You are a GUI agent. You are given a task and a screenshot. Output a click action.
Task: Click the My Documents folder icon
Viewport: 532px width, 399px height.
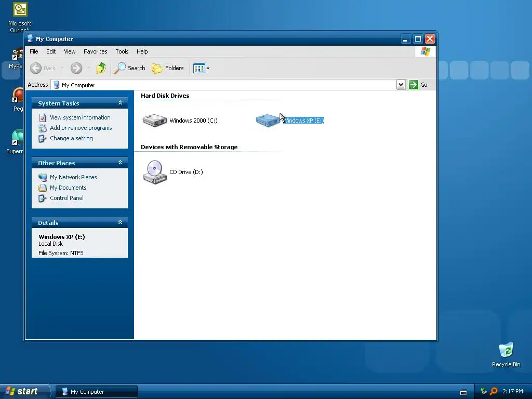43,188
